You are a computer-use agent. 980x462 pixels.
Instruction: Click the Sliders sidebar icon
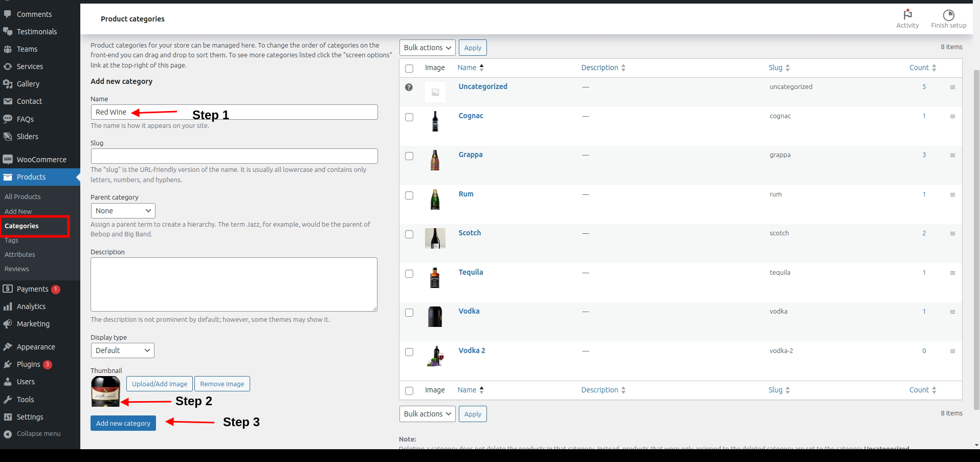pyautogui.click(x=8, y=137)
